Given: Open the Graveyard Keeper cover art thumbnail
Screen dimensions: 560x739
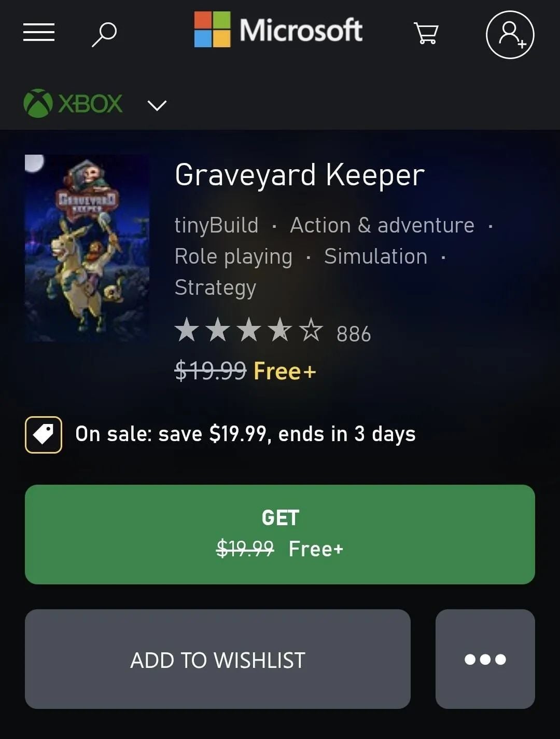Looking at the screenshot, I should click(x=87, y=248).
